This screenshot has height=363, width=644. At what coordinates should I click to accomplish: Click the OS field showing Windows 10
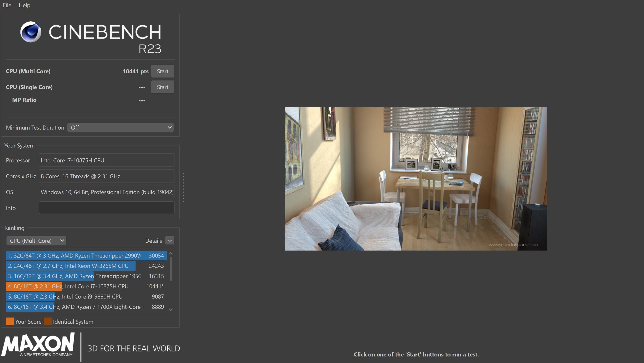click(x=106, y=192)
